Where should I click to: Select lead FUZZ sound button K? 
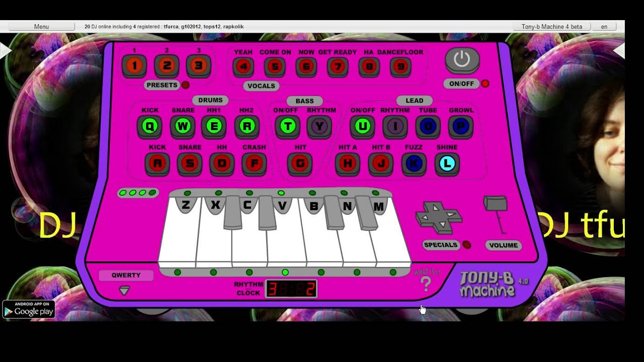tap(414, 164)
